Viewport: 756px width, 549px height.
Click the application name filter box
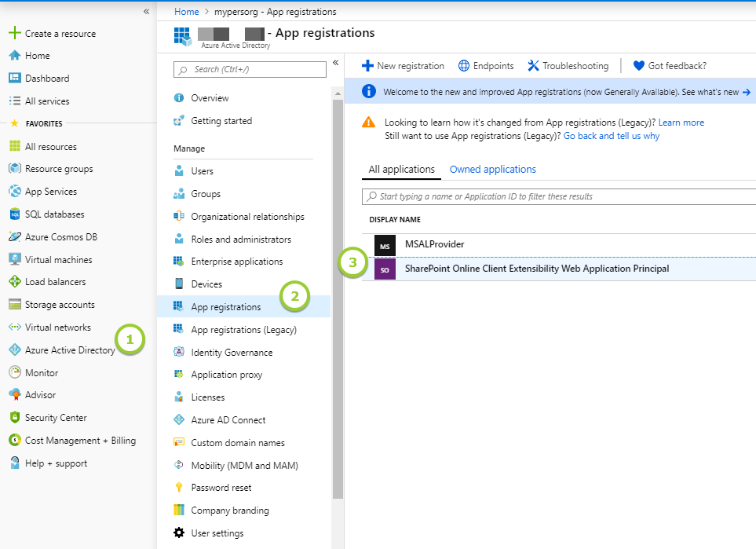559,196
